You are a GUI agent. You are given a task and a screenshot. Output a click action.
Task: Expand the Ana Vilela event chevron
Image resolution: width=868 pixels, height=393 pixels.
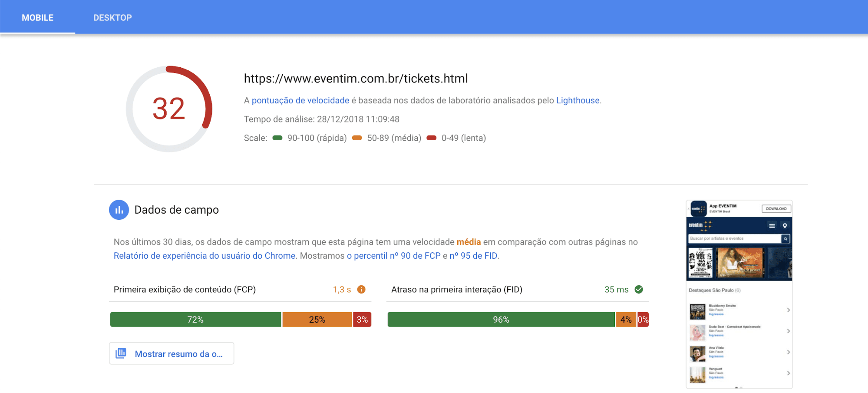[788, 352]
